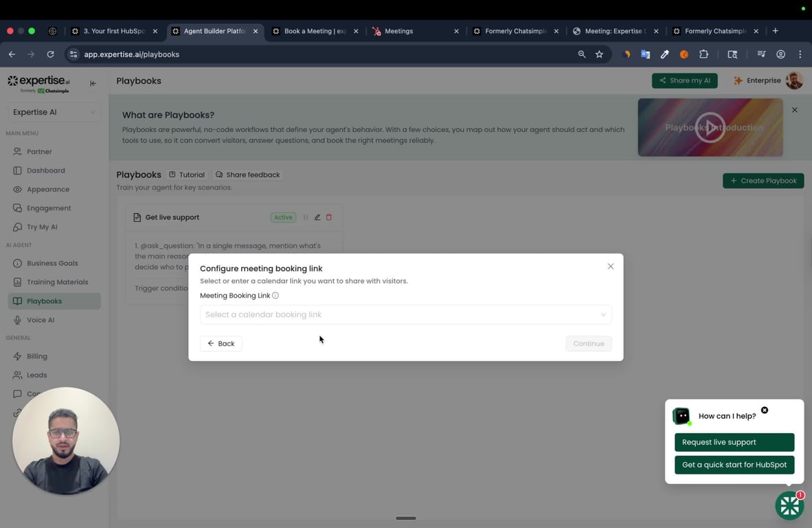
Task: Click the site information icon in address bar
Action: click(74, 54)
